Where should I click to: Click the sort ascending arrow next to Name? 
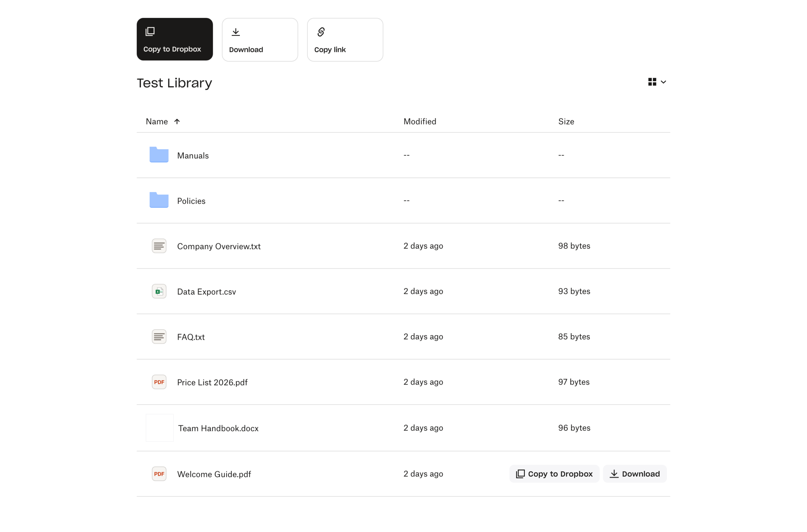coord(177,122)
